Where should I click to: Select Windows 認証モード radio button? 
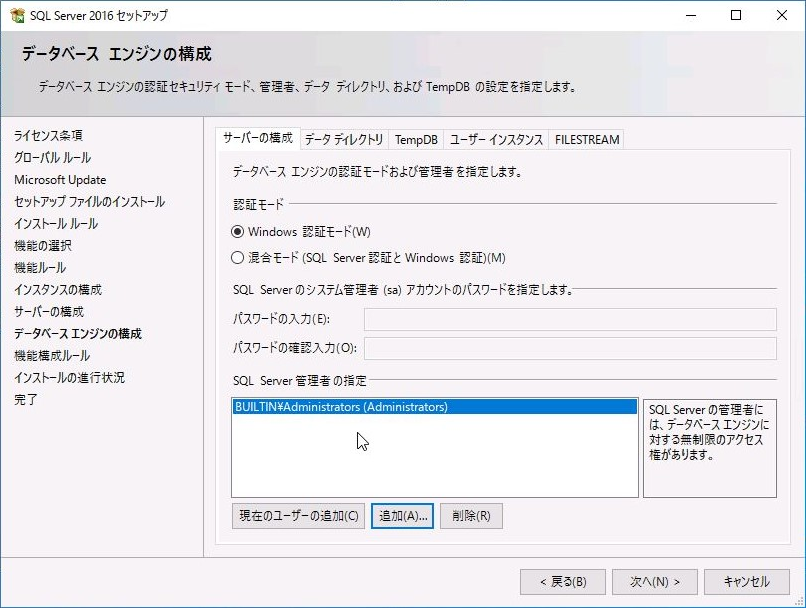[237, 232]
